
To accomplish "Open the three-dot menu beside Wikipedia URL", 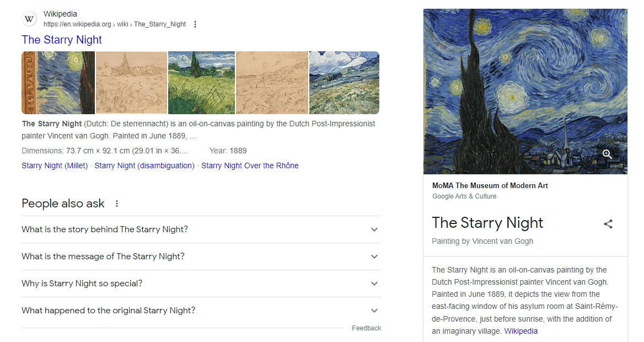I will (195, 25).
